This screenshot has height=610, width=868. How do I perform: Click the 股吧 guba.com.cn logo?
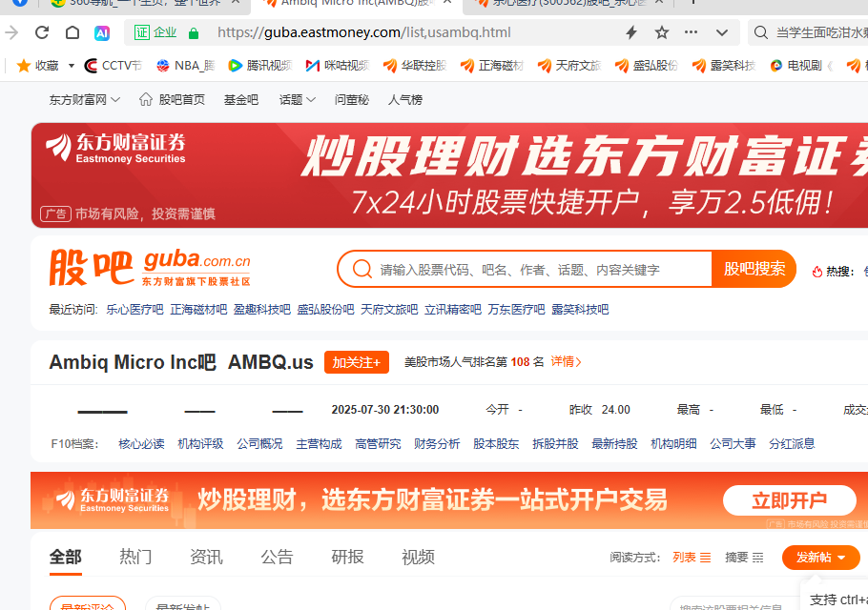pos(150,268)
